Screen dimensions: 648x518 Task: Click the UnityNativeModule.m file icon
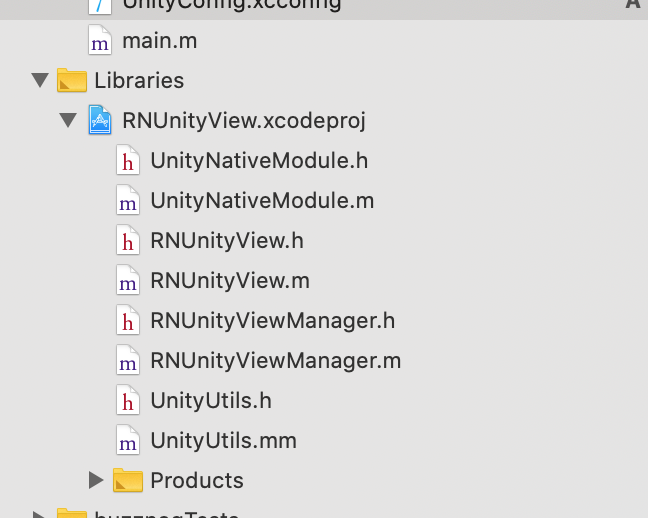click(128, 200)
